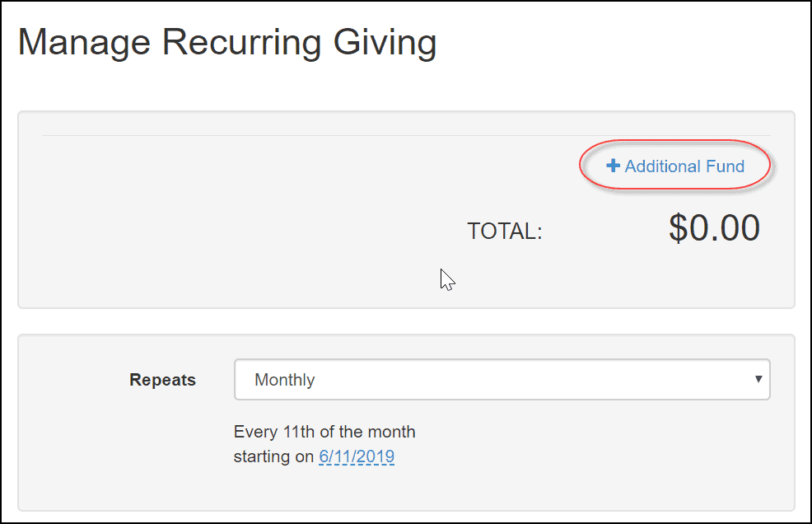812x524 pixels.
Task: Click the starting on text
Action: tap(273, 456)
